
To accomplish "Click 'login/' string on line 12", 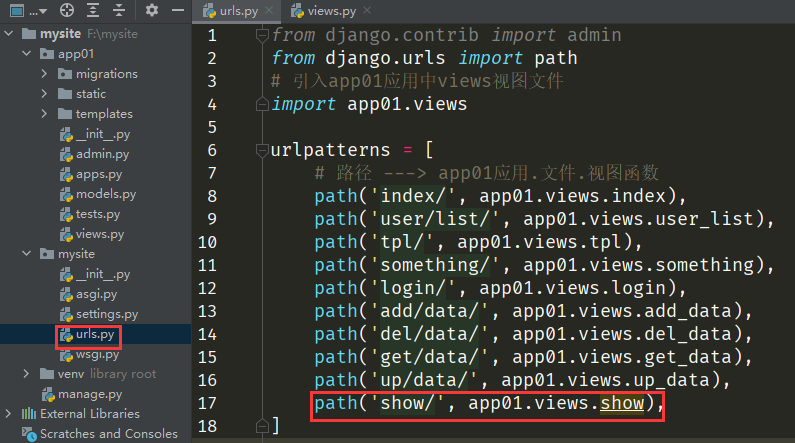I will point(412,288).
